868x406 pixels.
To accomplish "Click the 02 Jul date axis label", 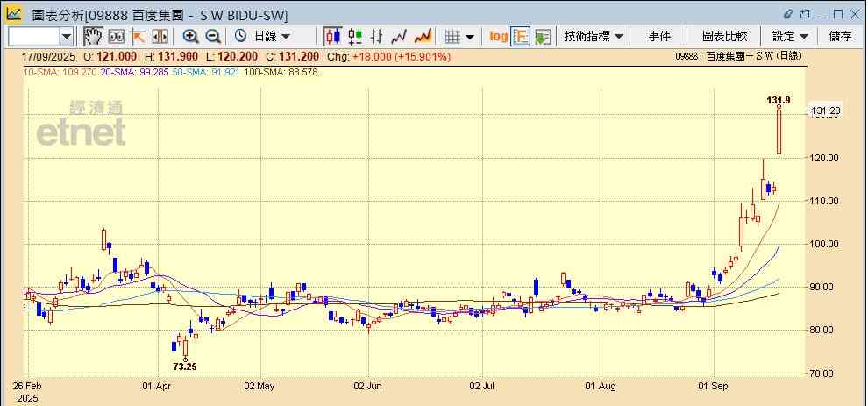I will pyautogui.click(x=483, y=386).
